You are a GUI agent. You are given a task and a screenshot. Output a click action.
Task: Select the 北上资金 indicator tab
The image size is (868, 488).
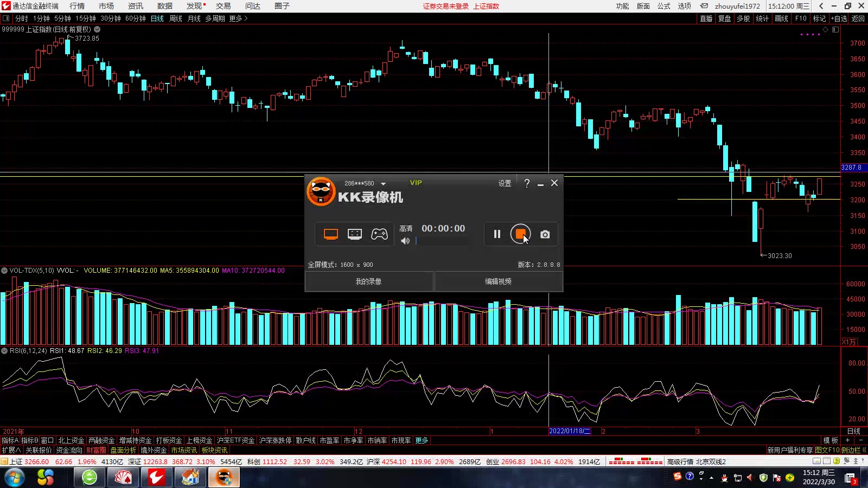click(x=71, y=440)
